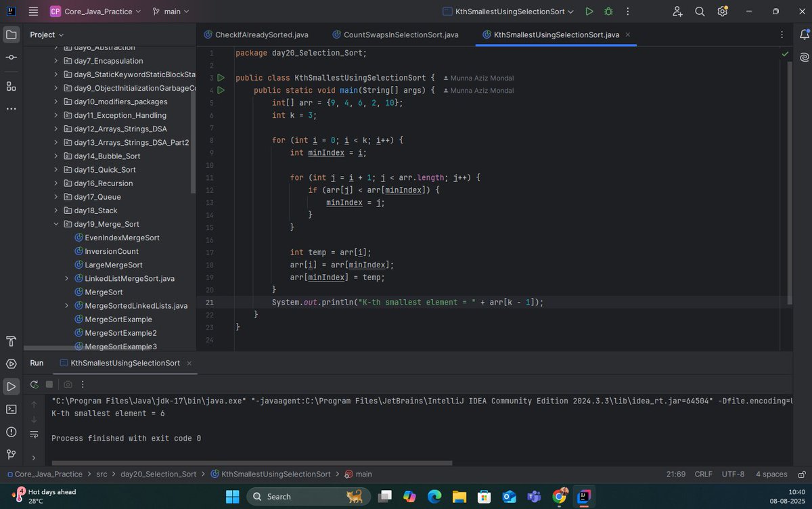812x509 pixels.
Task: Change CRLF line separator setting
Action: point(703,474)
